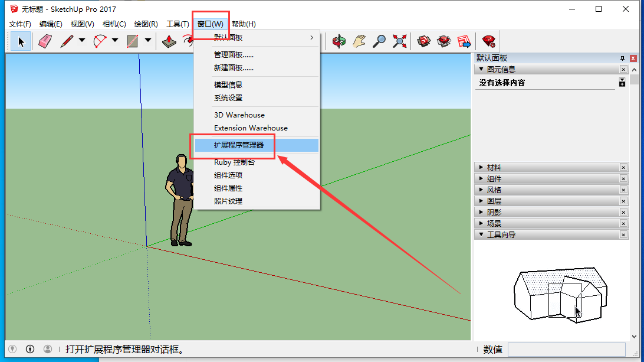Select the Rectangle shape tool

click(x=132, y=41)
